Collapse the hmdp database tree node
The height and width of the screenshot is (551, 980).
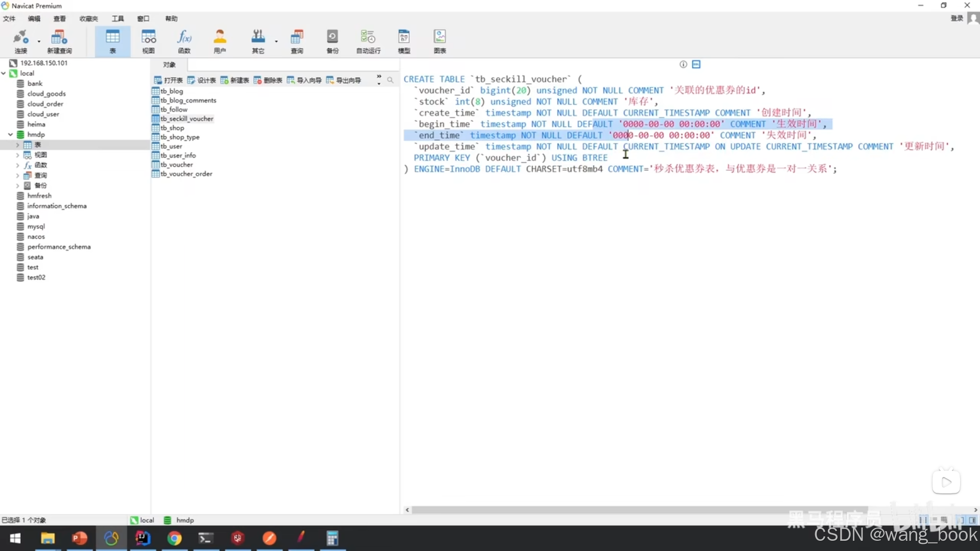[x=10, y=135]
